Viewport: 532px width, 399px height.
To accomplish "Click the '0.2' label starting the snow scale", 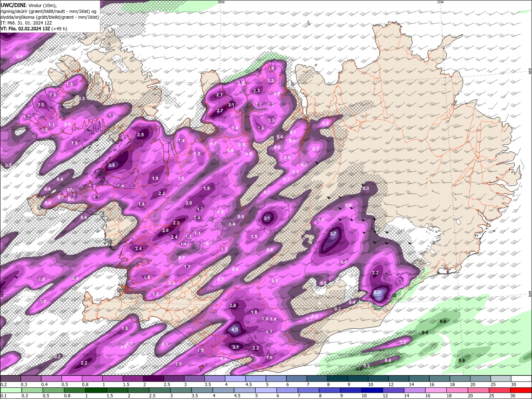I will point(4,384).
